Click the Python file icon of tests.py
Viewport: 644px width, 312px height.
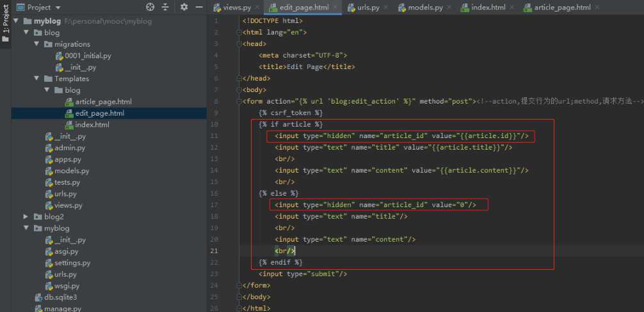tap(49, 182)
